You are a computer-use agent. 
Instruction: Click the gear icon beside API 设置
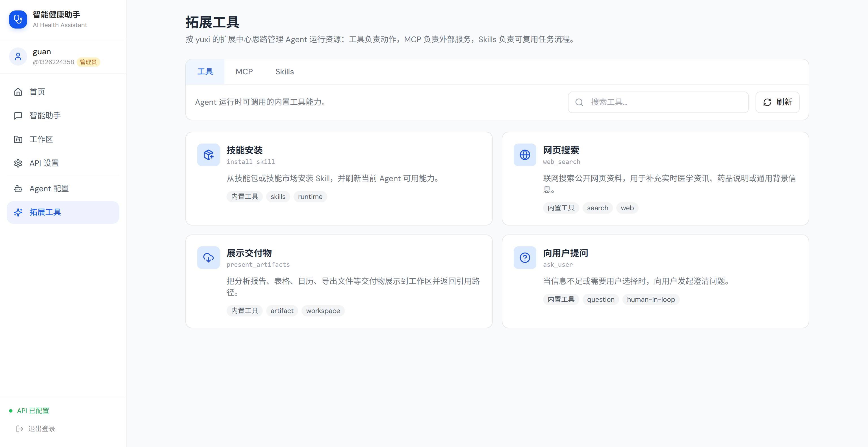click(x=18, y=163)
